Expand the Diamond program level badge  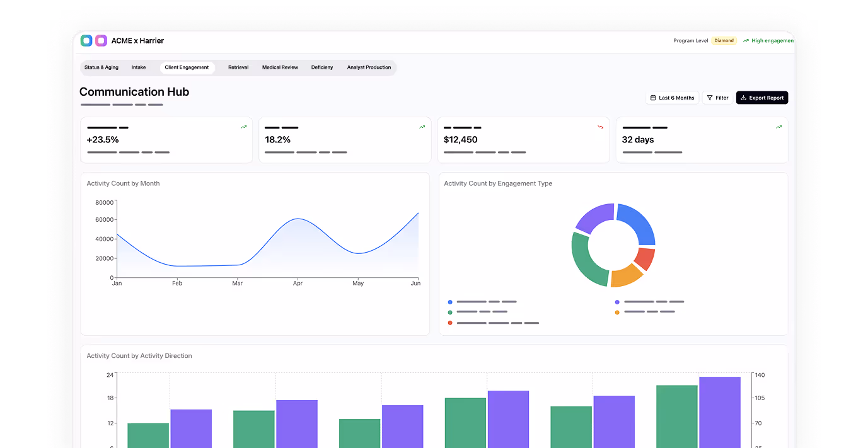click(724, 40)
